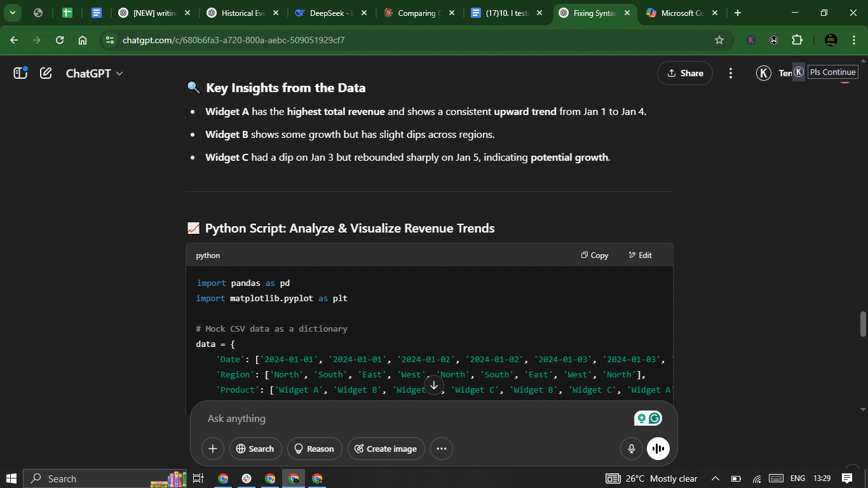The image size is (868, 488).
Task: Start a new chat with the pencil icon
Action: pos(46,73)
